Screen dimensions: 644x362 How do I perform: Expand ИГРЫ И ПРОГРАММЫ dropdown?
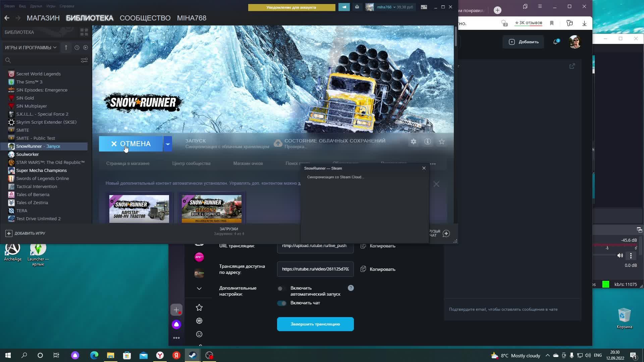click(x=31, y=48)
